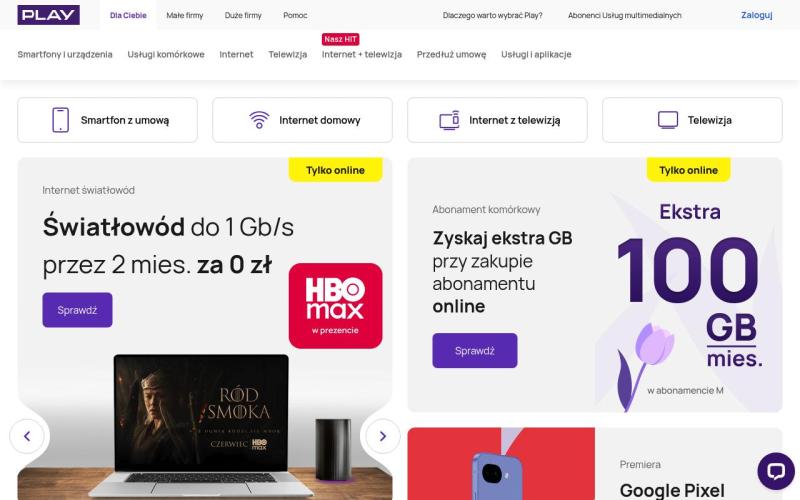Click the television icon in Telewizja tile
800x500 pixels.
(x=668, y=120)
